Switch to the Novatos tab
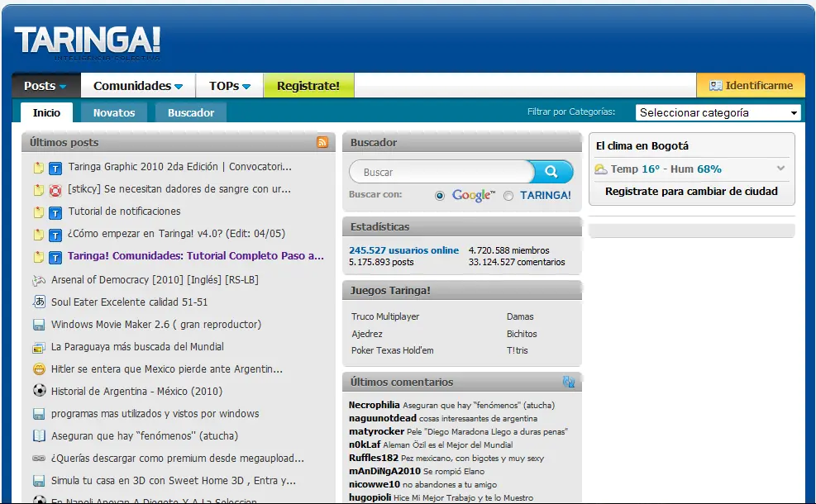The height and width of the screenshot is (504, 816). click(x=114, y=113)
